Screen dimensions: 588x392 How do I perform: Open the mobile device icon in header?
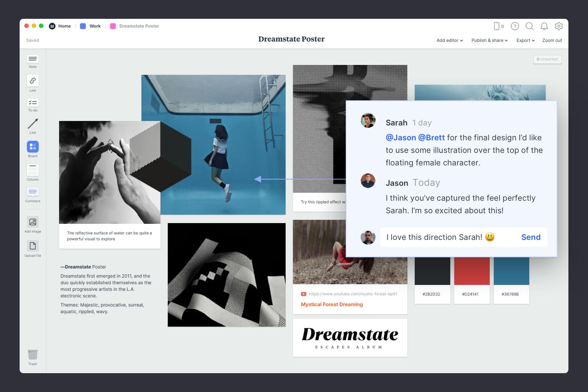coord(497,26)
